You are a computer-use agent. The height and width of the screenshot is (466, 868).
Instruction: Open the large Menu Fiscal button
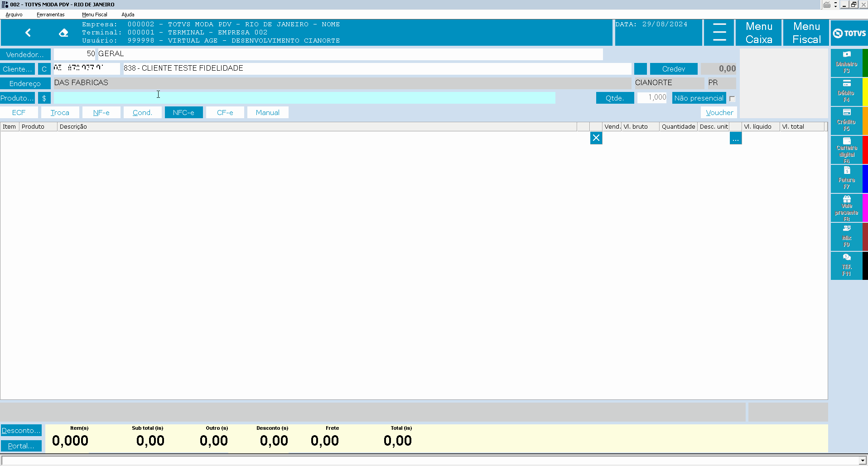[806, 33]
